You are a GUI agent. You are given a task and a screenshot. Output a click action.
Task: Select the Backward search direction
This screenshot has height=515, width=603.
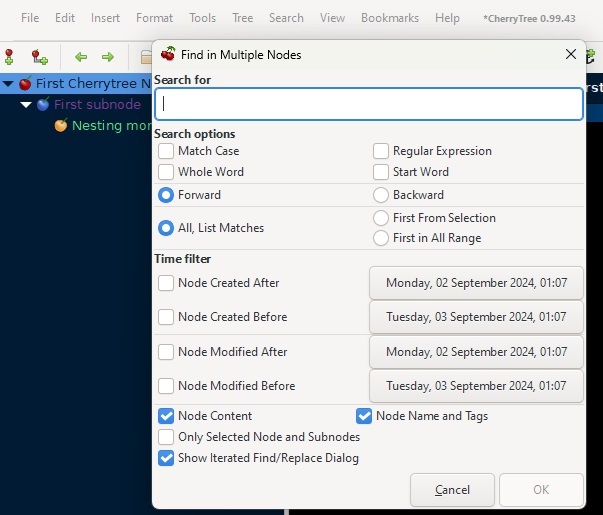381,195
